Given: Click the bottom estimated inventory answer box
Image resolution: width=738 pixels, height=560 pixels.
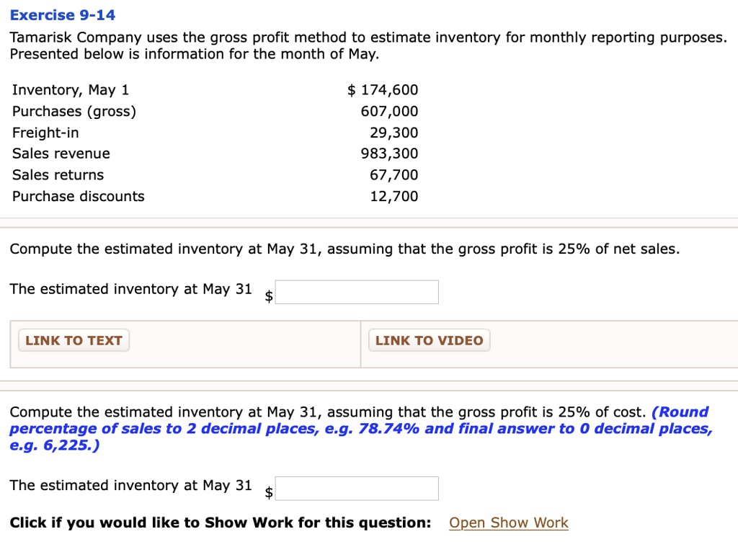Looking at the screenshot, I should click(357, 488).
